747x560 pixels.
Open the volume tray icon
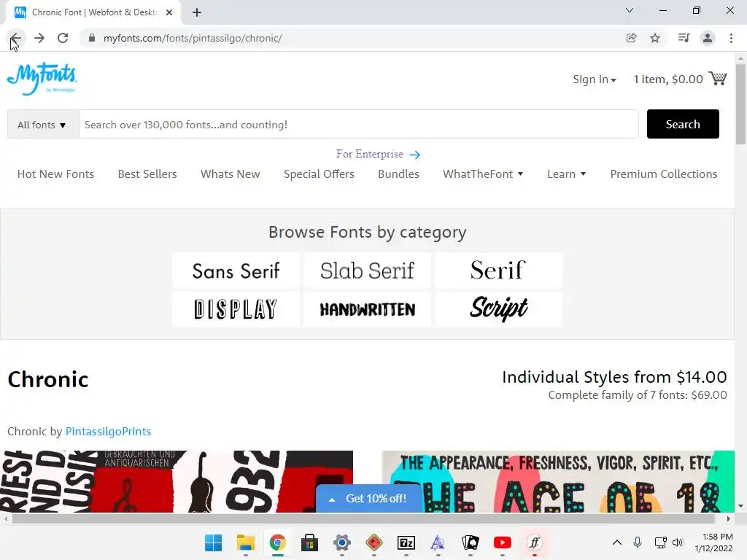click(678, 542)
